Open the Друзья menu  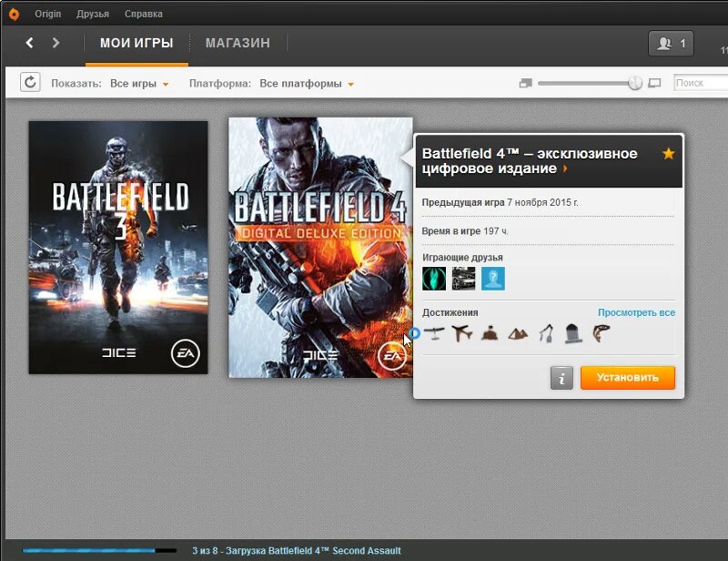pos(93,14)
